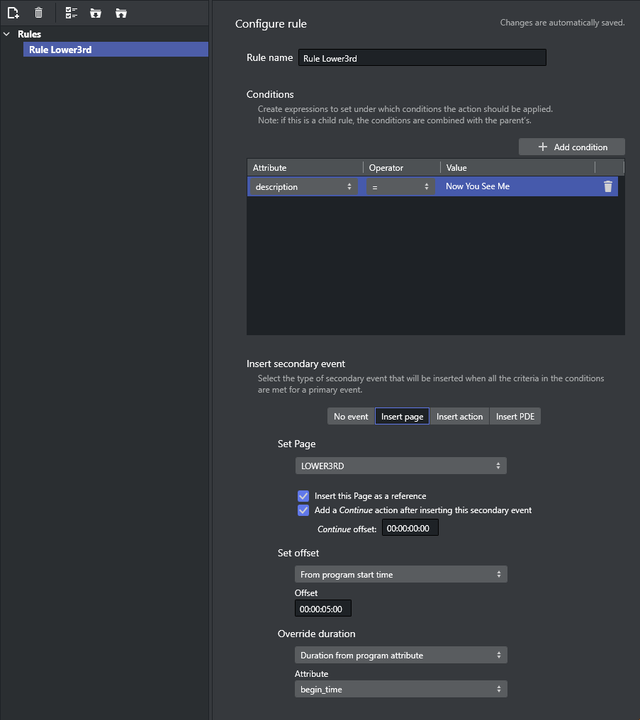Click the new rule icon

13,13
